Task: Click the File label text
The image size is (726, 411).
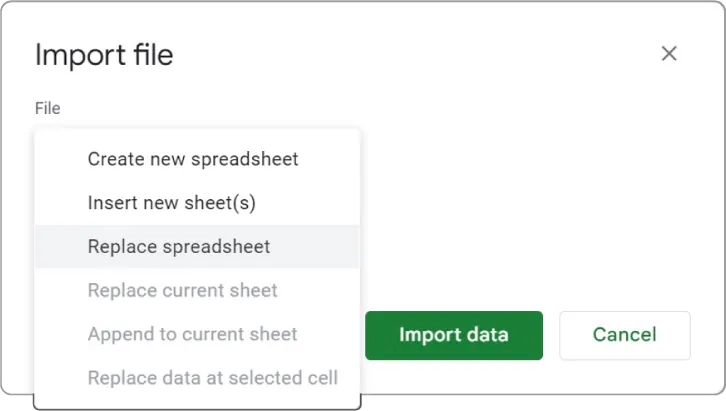Action: (48, 108)
